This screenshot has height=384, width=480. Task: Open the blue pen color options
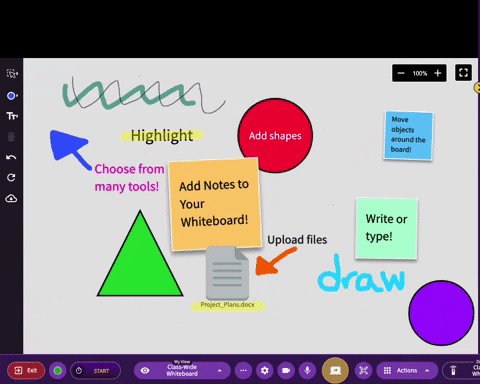(12, 96)
